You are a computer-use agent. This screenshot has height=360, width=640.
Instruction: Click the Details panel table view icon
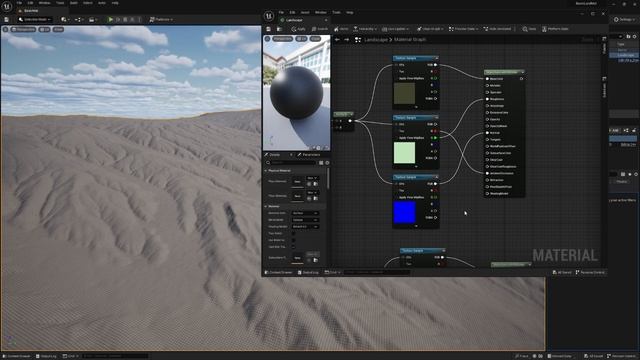click(x=321, y=163)
